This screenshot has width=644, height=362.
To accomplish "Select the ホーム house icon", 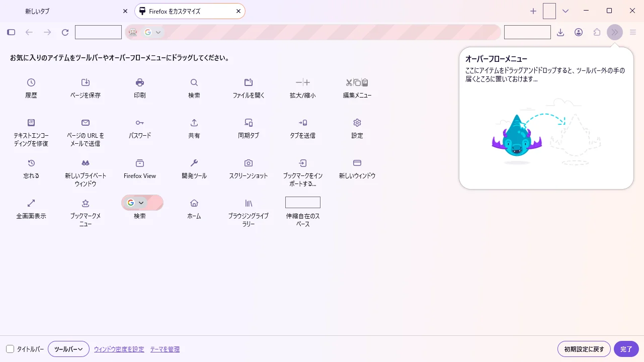I will tap(194, 203).
